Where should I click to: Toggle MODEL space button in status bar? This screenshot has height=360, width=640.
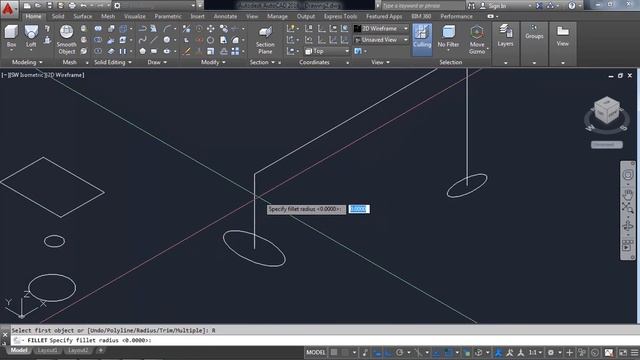click(x=316, y=352)
